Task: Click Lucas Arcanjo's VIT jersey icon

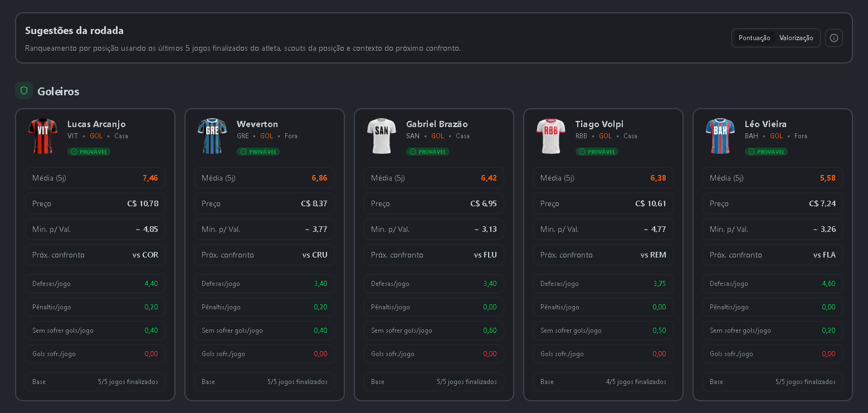Action: (43, 135)
